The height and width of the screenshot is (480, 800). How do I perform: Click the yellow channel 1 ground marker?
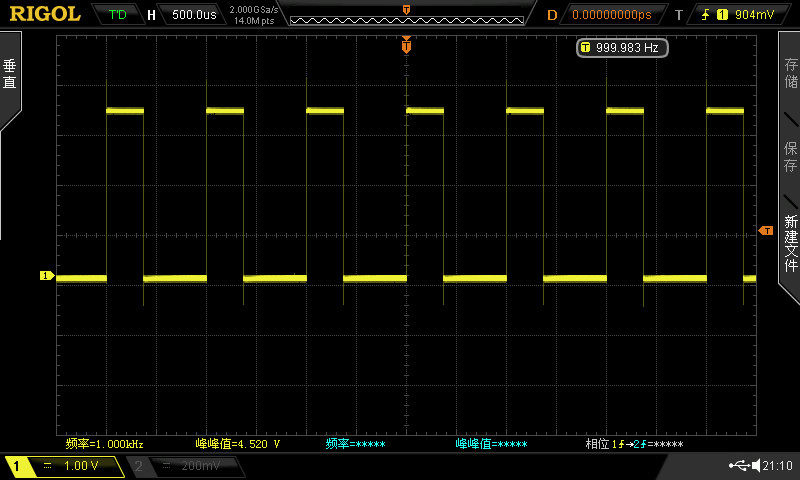point(47,275)
